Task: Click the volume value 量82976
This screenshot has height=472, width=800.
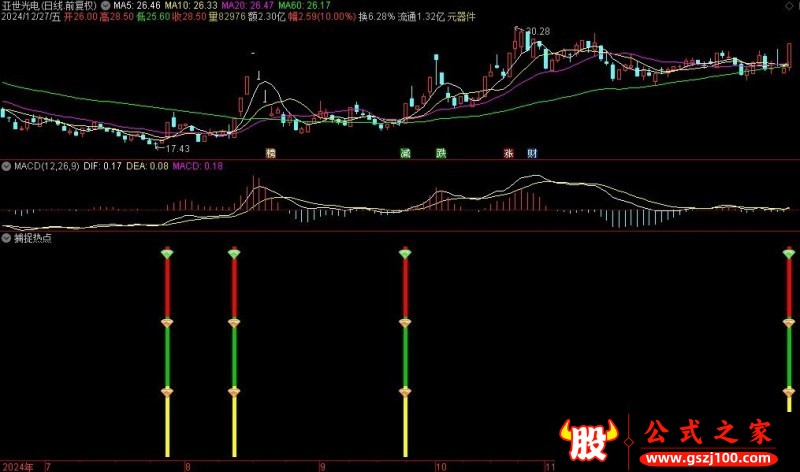Action: click(x=227, y=17)
